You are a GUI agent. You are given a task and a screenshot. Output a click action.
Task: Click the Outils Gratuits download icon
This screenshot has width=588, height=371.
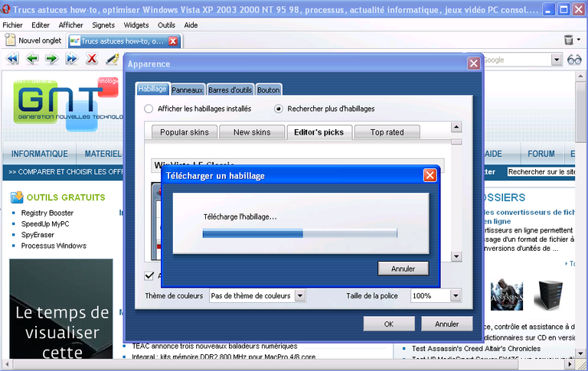point(17,197)
